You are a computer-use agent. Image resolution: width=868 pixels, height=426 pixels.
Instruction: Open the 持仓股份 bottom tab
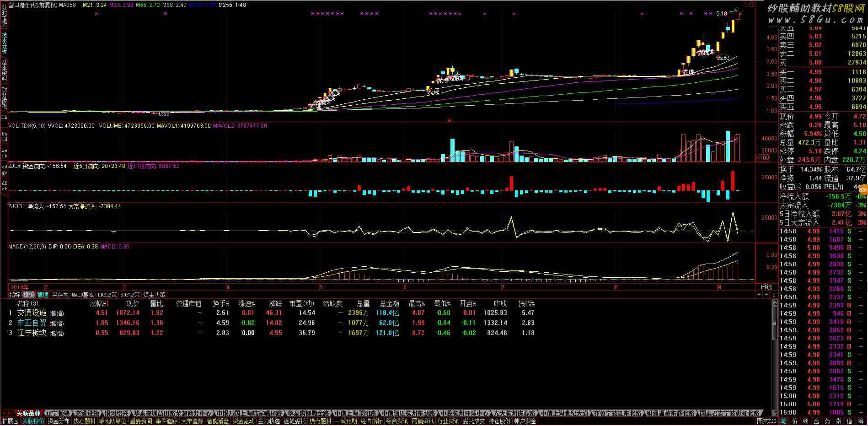point(500,421)
